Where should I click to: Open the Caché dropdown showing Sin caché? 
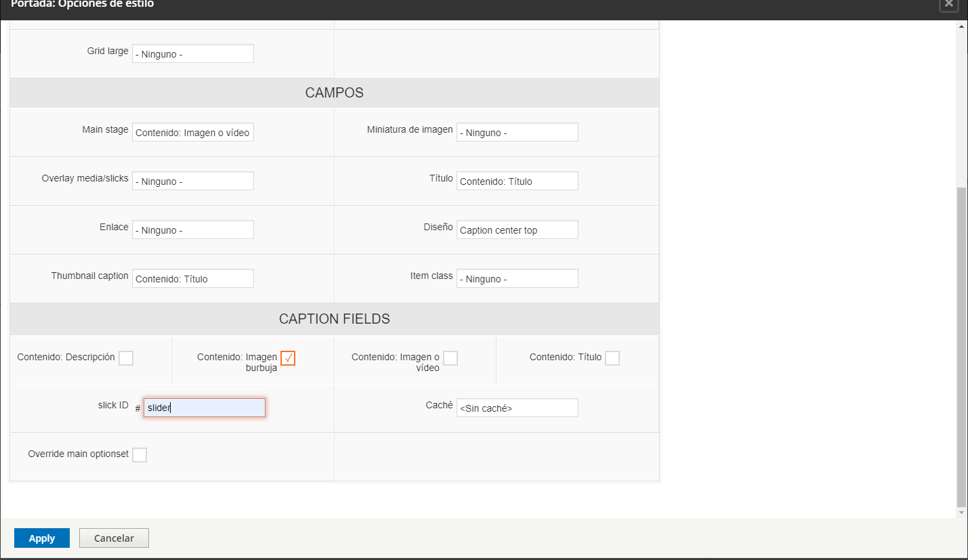point(517,407)
